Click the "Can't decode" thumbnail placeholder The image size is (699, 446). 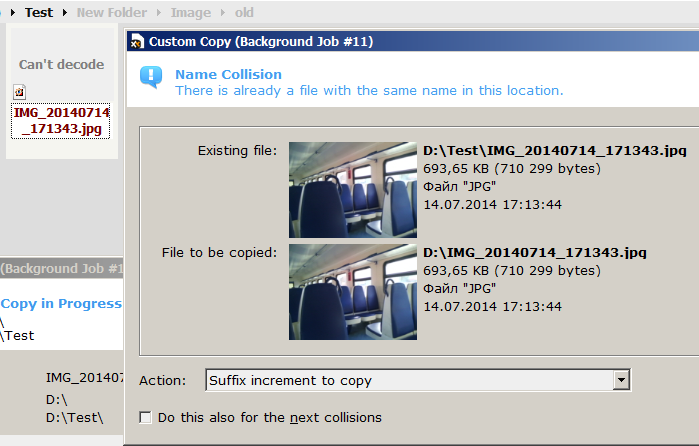pos(61,65)
